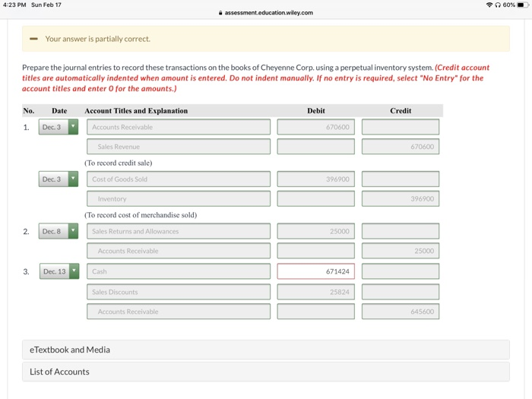Click the Sales Returns debit field 25000
The height and width of the screenshot is (399, 532).
click(x=316, y=231)
